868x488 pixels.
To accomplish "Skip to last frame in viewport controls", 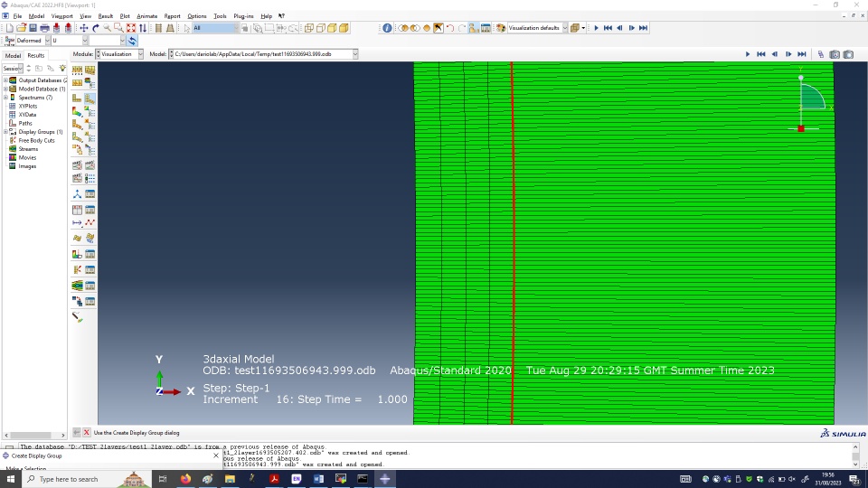I will tap(802, 54).
